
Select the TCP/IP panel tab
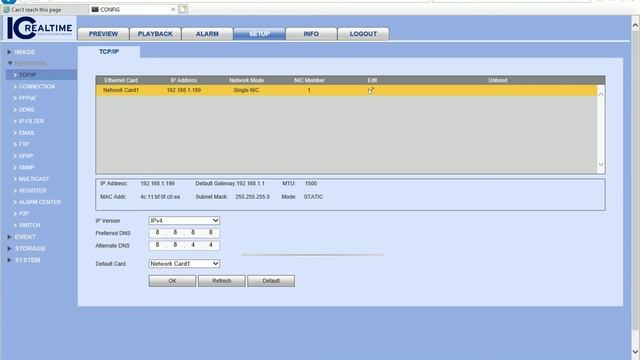point(109,52)
